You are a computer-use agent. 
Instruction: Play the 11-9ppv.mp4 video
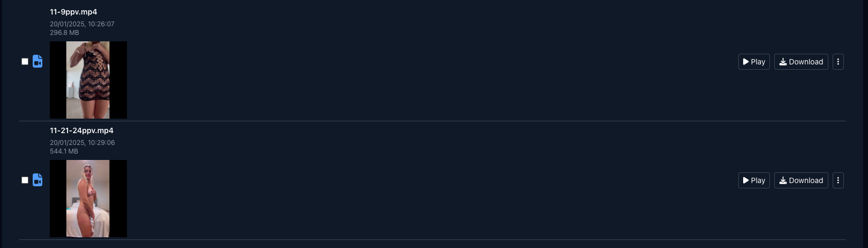tap(754, 62)
